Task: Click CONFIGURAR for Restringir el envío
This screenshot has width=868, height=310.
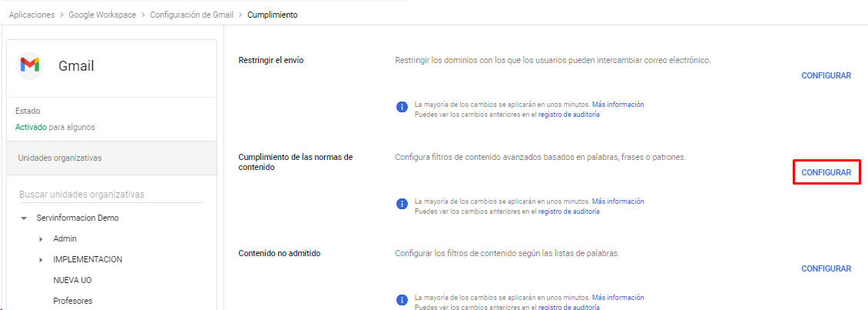Action: click(x=826, y=76)
